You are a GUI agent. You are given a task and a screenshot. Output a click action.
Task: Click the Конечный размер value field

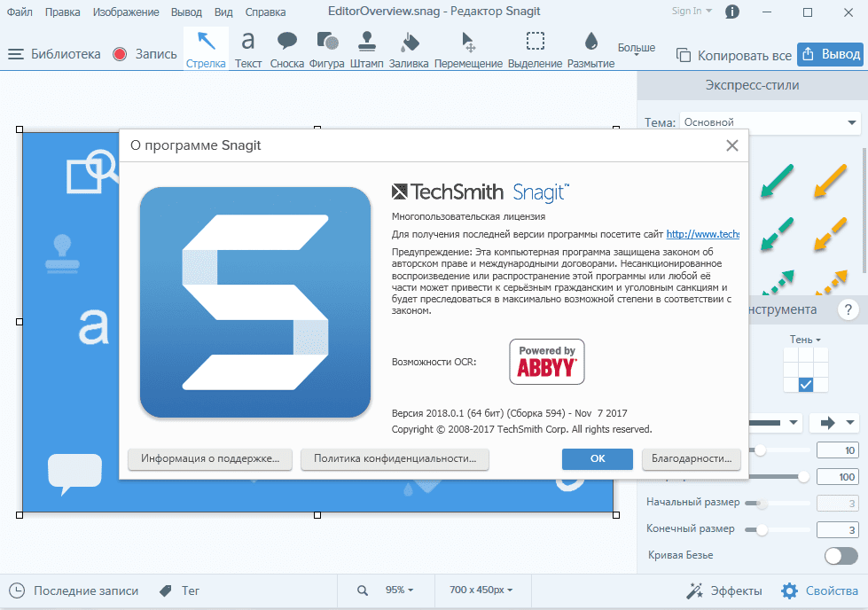click(838, 529)
